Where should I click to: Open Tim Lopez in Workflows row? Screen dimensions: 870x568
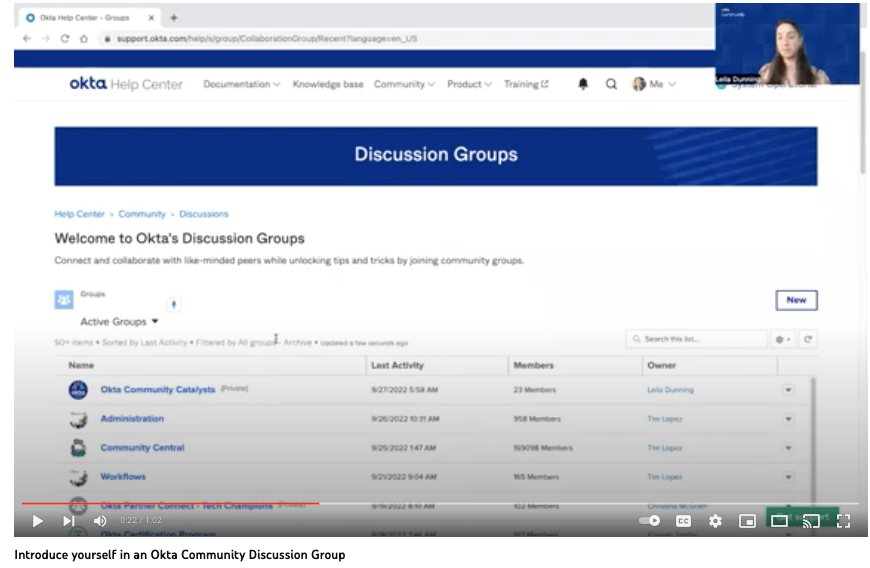[x=665, y=476]
